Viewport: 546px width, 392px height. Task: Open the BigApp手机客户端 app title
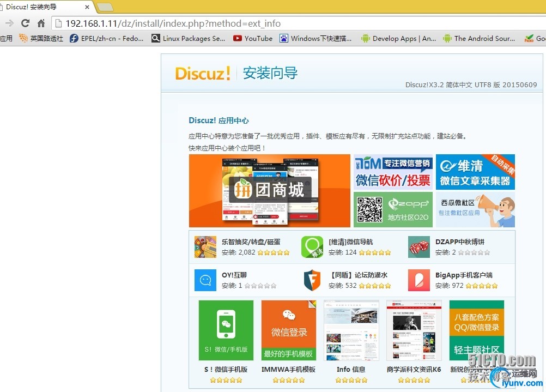click(464, 275)
